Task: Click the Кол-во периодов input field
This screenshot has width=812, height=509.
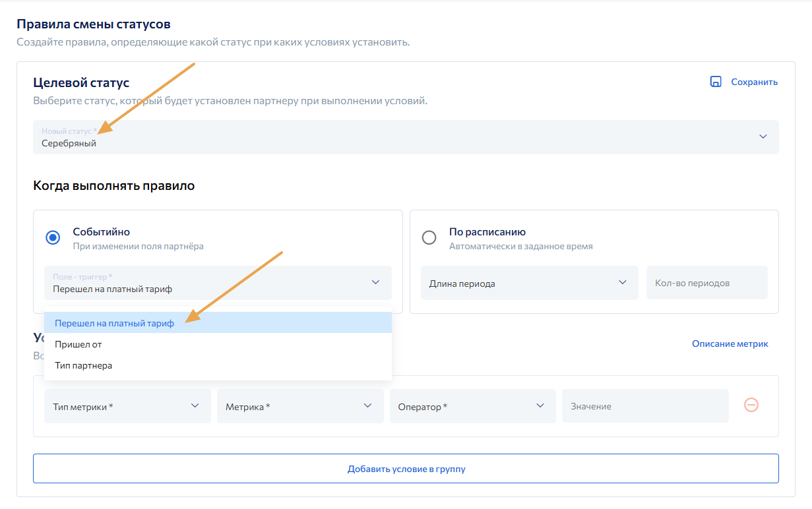Action: click(x=706, y=283)
